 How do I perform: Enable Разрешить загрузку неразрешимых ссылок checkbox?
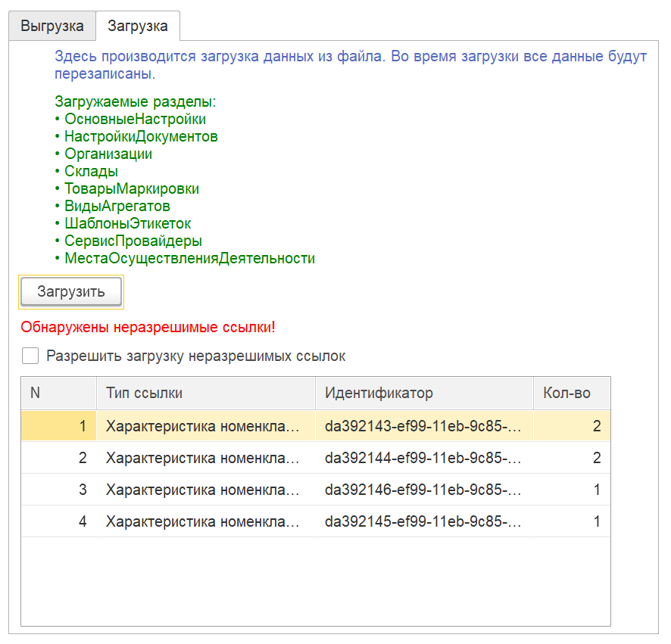pos(30,356)
